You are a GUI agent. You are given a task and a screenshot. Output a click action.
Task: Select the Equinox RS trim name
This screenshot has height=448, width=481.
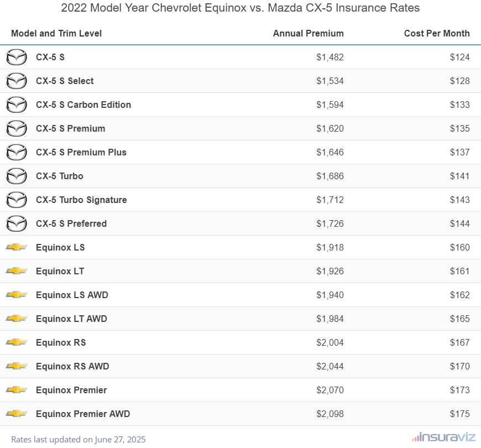click(x=61, y=342)
